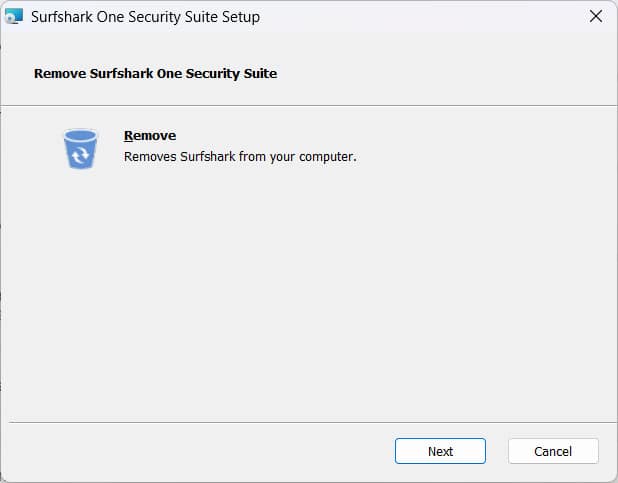
Task: Click the rim of the blue trash can
Action: 80,135
